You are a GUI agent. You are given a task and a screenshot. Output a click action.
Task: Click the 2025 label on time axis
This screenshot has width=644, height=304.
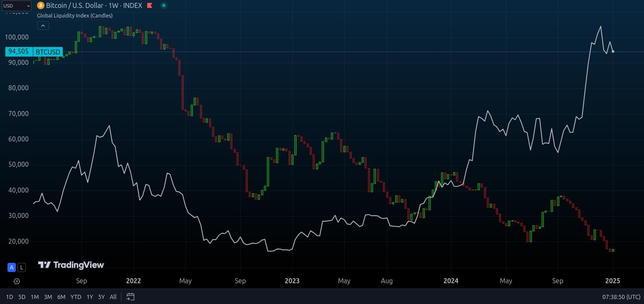pos(613,281)
